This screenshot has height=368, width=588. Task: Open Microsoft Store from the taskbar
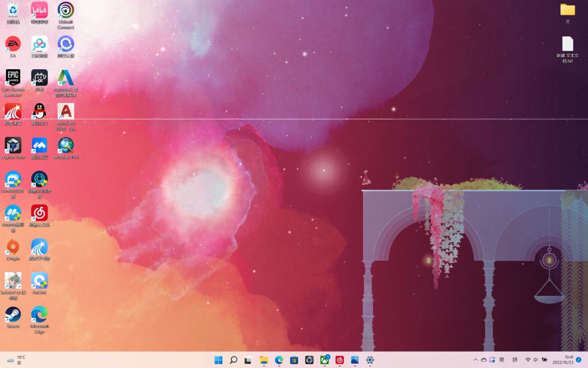294,360
